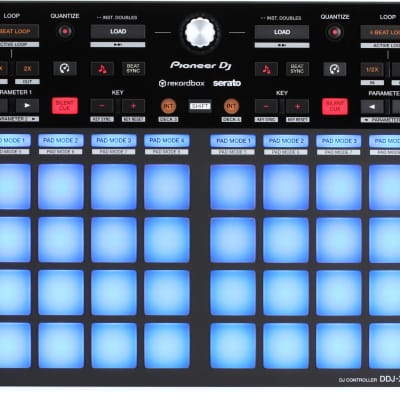Hold the center SHIFT button

coord(200,106)
